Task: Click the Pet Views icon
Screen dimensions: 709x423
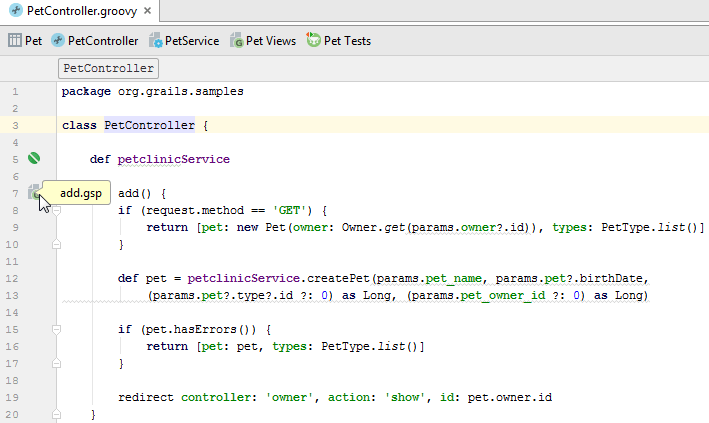Action: coord(236,41)
